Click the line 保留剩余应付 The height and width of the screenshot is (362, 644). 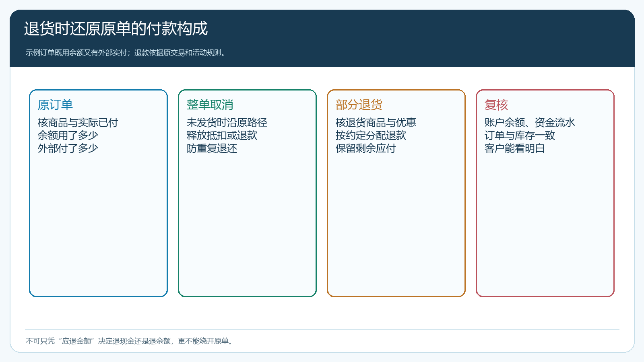(x=365, y=148)
